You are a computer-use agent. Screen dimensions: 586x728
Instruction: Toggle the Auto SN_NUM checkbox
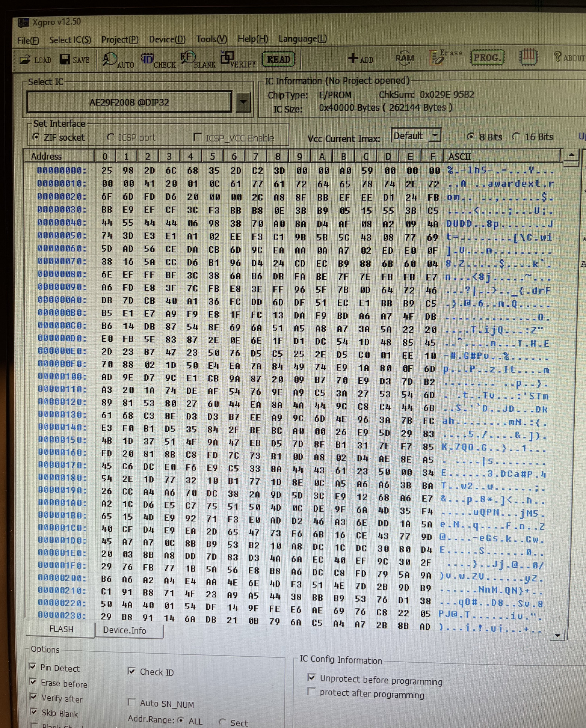132,702
